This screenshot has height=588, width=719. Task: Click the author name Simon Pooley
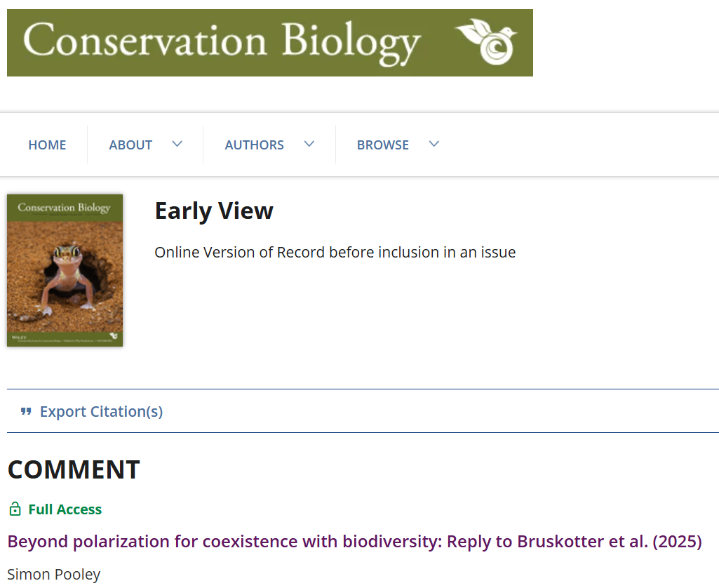click(x=54, y=574)
